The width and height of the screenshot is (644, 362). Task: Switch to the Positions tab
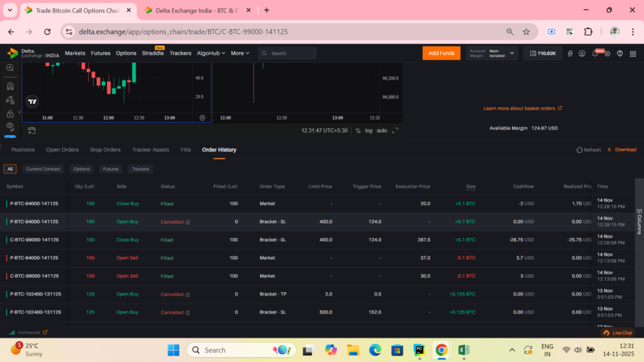click(x=23, y=150)
